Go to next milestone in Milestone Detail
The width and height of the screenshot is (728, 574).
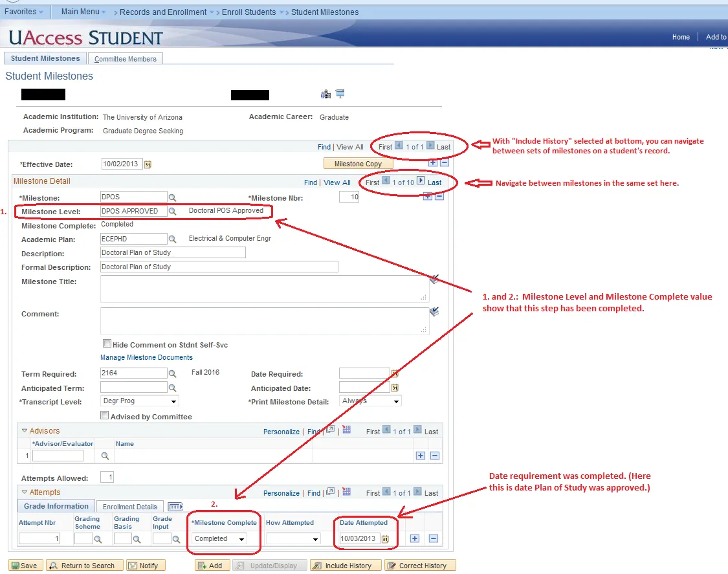point(421,181)
